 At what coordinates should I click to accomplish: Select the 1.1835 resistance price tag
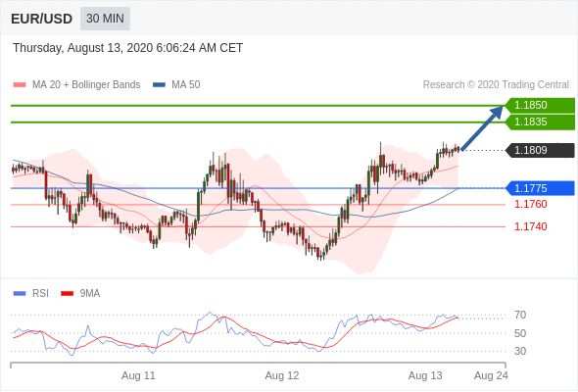click(x=540, y=122)
